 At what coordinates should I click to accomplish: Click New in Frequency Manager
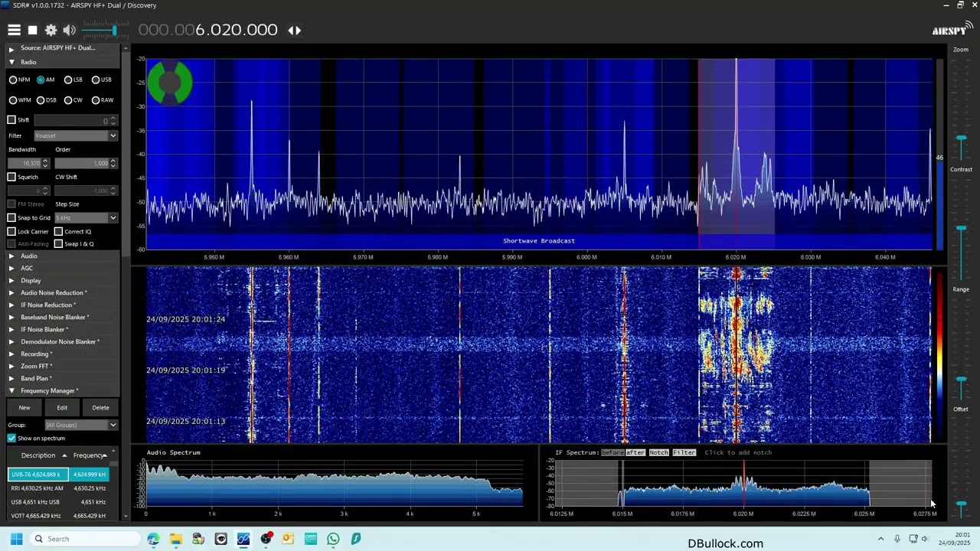pyautogui.click(x=24, y=408)
